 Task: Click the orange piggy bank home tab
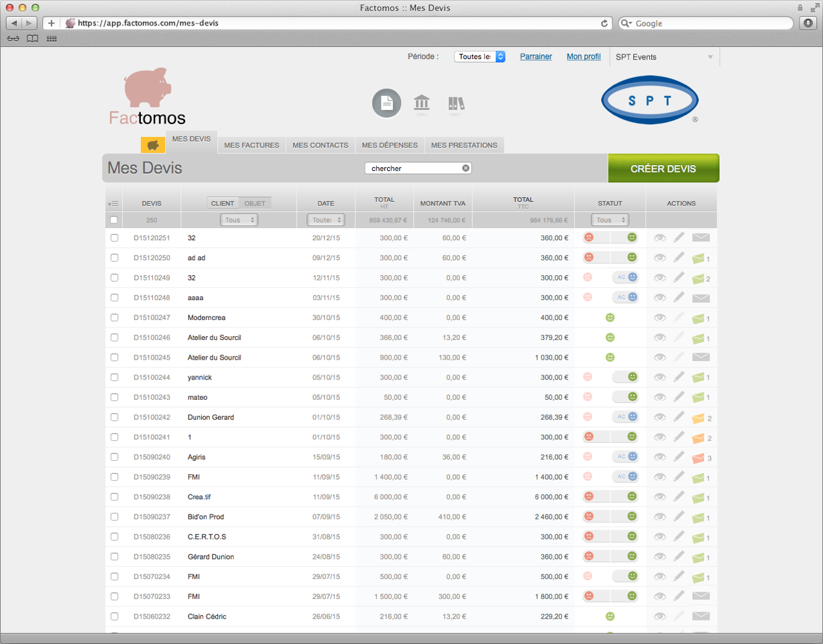[153, 145]
